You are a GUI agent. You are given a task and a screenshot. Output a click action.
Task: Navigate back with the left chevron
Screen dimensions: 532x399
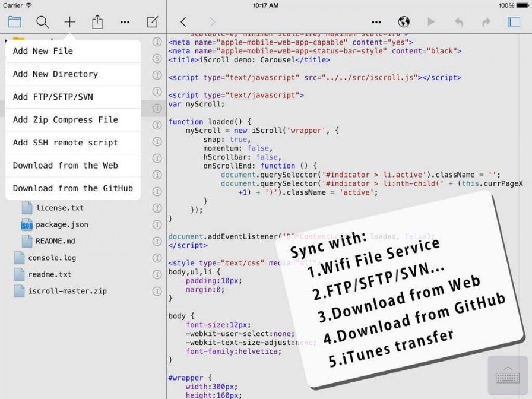183,22
